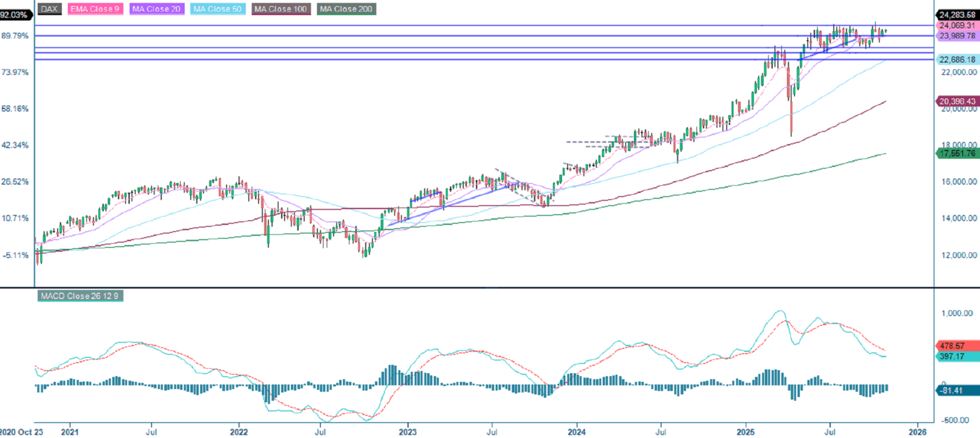Click the 10.71% percent axis label
The image size is (980, 438).
click(15, 218)
